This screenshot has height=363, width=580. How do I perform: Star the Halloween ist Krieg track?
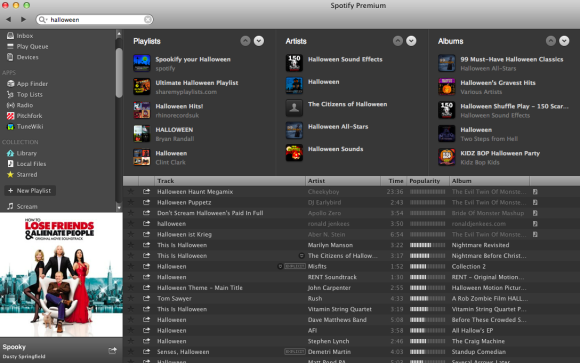click(x=131, y=234)
